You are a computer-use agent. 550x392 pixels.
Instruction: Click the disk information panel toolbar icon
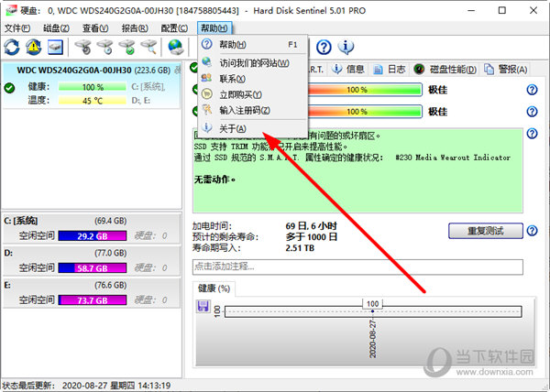coord(55,47)
